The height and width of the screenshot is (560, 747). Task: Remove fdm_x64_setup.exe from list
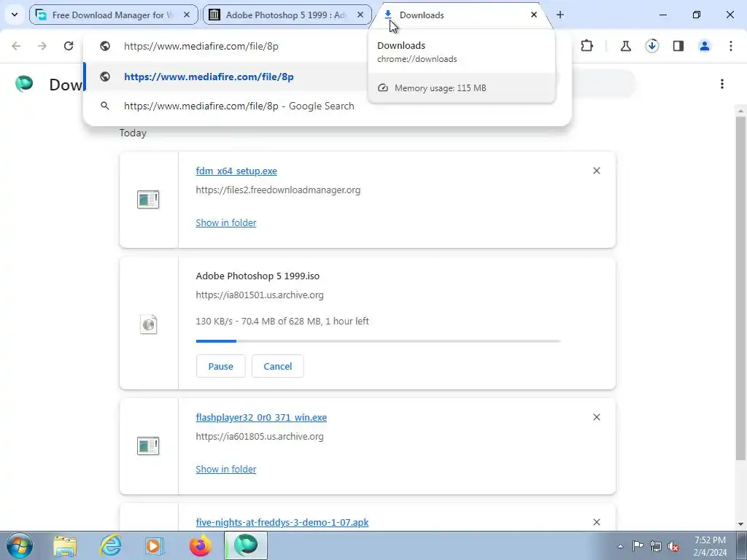[x=597, y=171]
